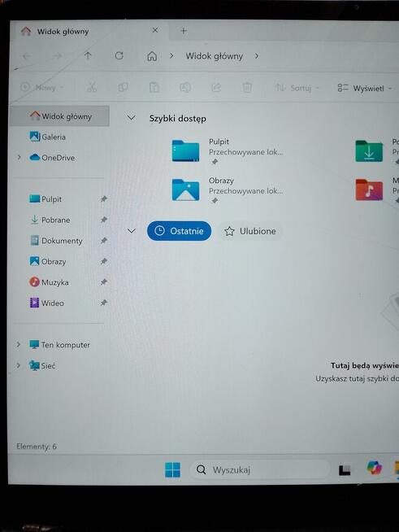Switch to the Ulubione tab

(250, 231)
